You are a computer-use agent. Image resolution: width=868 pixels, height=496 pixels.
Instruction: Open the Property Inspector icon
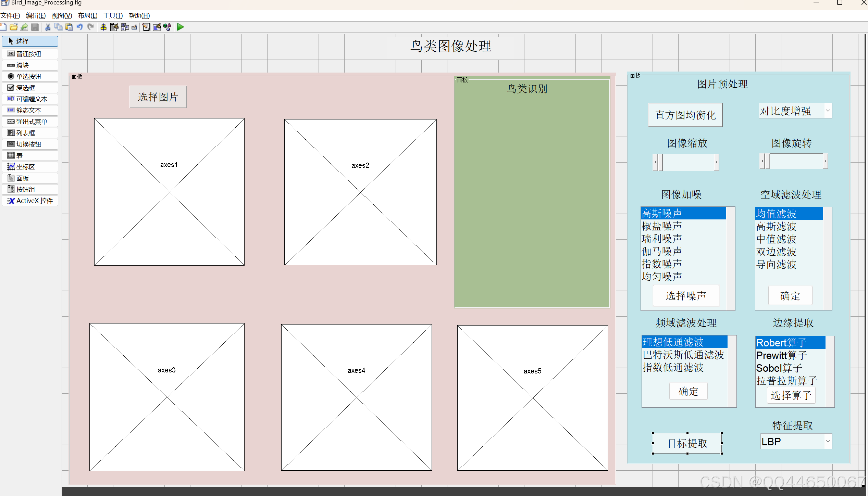157,27
